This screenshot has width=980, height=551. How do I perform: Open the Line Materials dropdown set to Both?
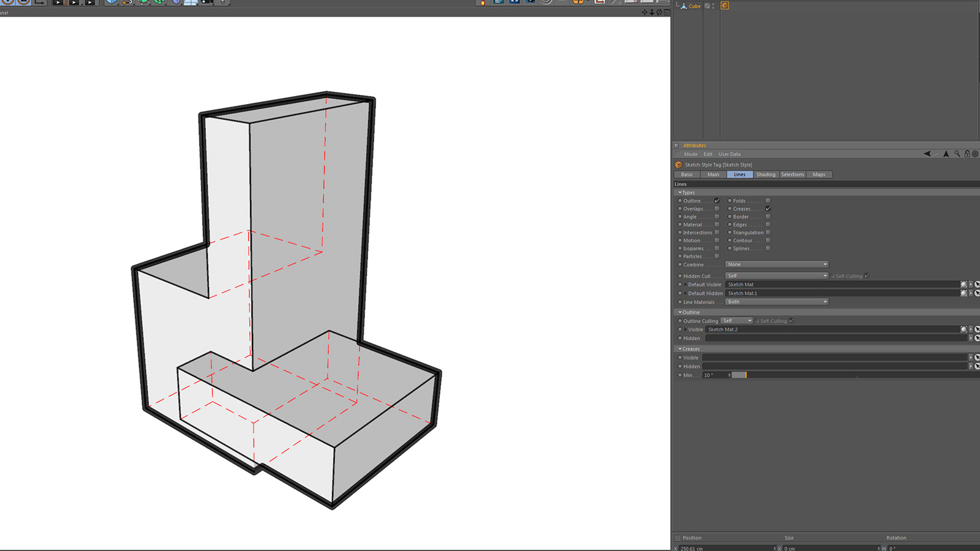click(x=777, y=302)
